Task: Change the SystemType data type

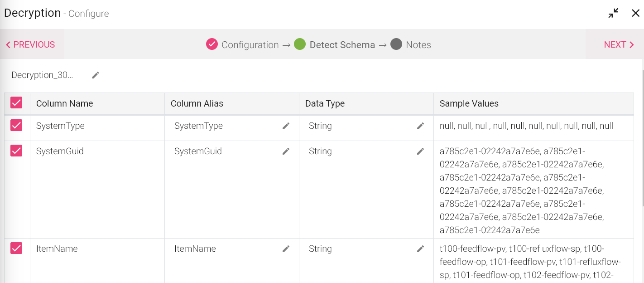Action: tap(420, 126)
